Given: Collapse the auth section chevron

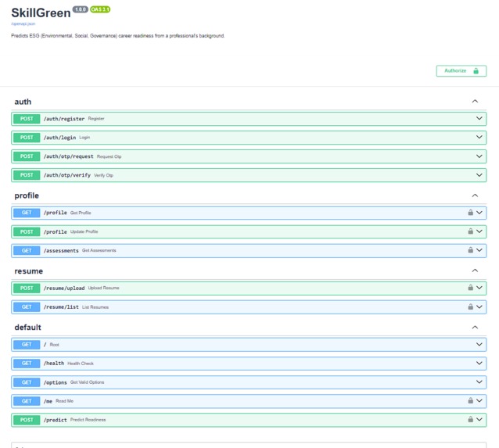Looking at the screenshot, I should click(475, 101).
